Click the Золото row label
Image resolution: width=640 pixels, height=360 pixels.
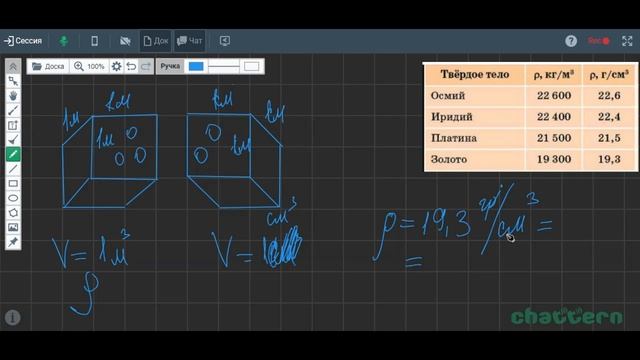[x=449, y=160]
